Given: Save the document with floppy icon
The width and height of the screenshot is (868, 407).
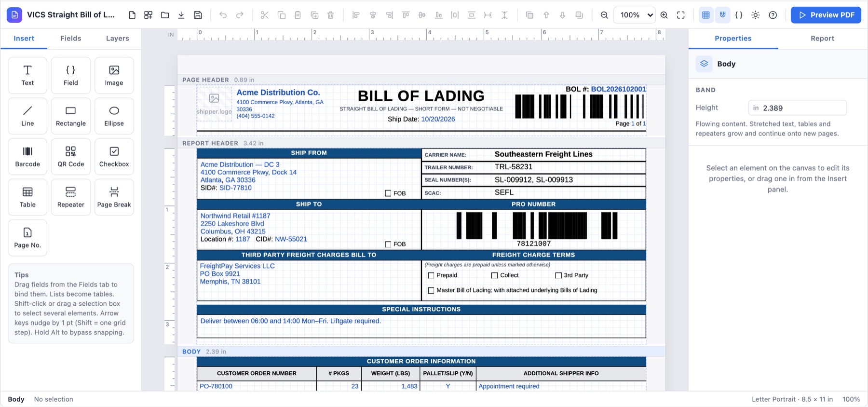Looking at the screenshot, I should [x=198, y=15].
